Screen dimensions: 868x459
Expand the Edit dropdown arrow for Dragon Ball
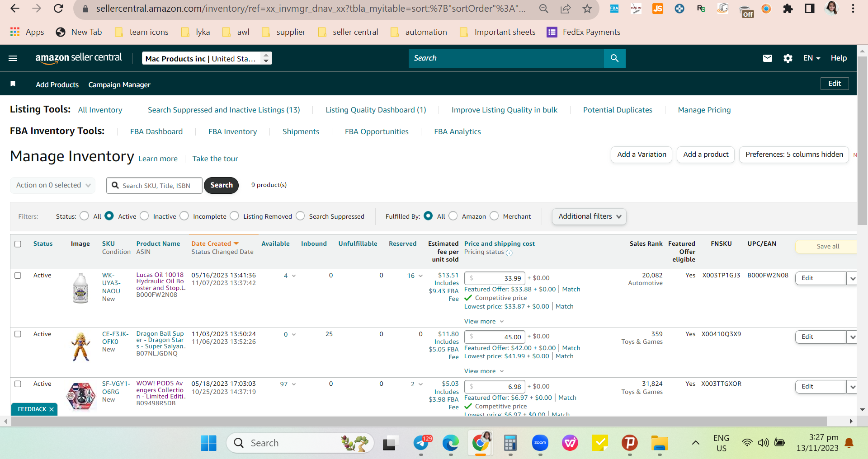pyautogui.click(x=852, y=337)
